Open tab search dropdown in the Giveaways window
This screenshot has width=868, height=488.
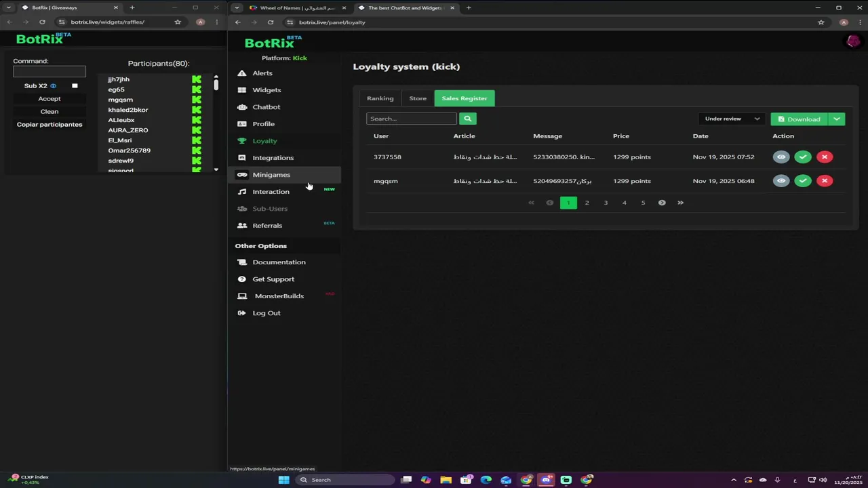click(8, 7)
